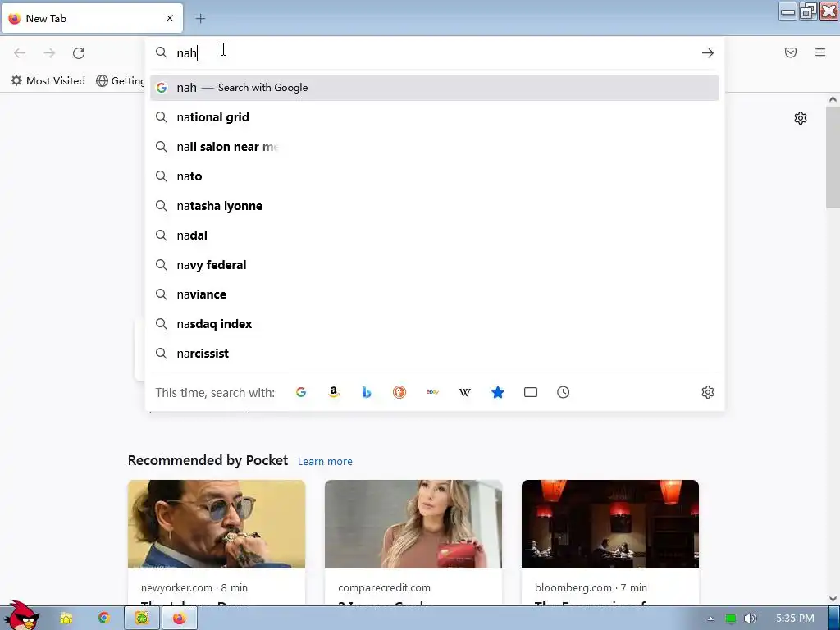Search history using the clock icon
The width and height of the screenshot is (840, 630).
pos(563,392)
